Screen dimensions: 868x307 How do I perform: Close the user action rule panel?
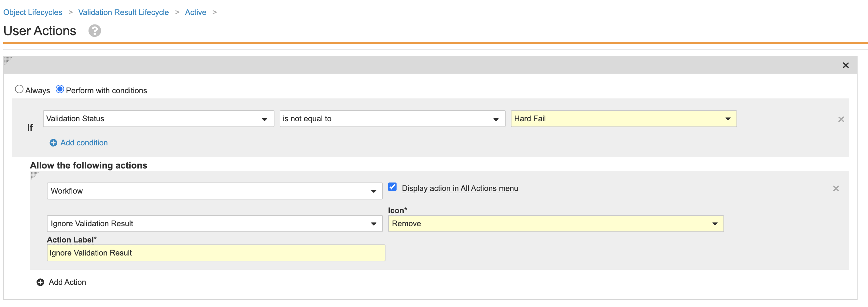[x=846, y=65]
